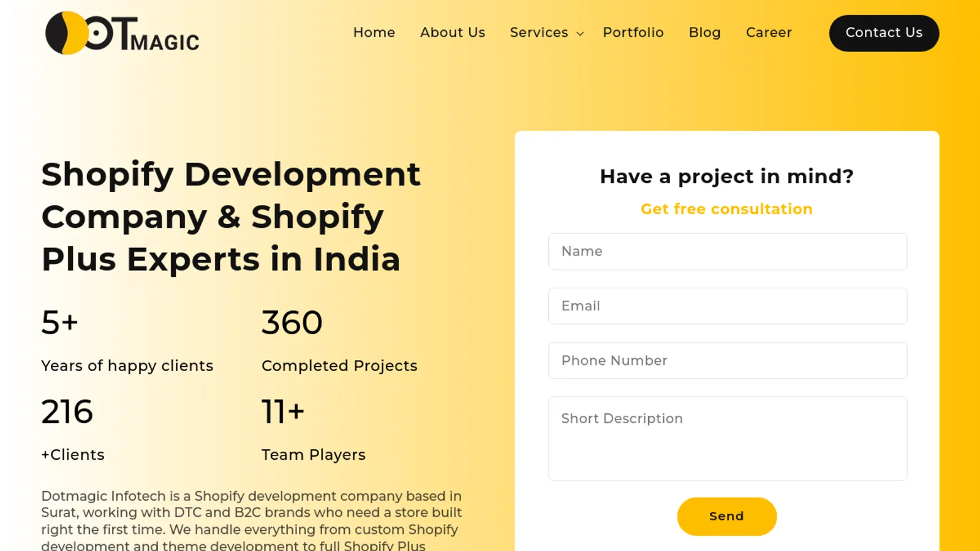Click the 'Get free consultation' text
980x551 pixels.
(726, 209)
